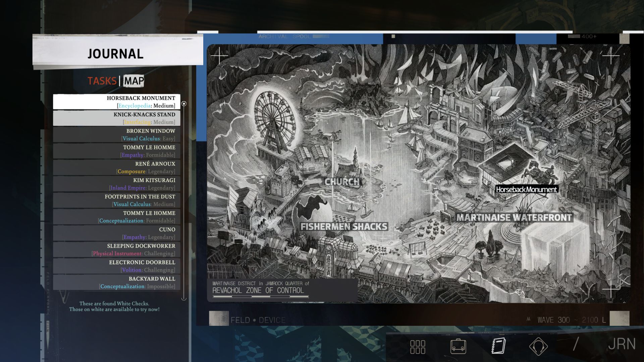This screenshot has height=362, width=644.
Task: Open the inventory briefcase icon
Action: pyautogui.click(x=458, y=346)
